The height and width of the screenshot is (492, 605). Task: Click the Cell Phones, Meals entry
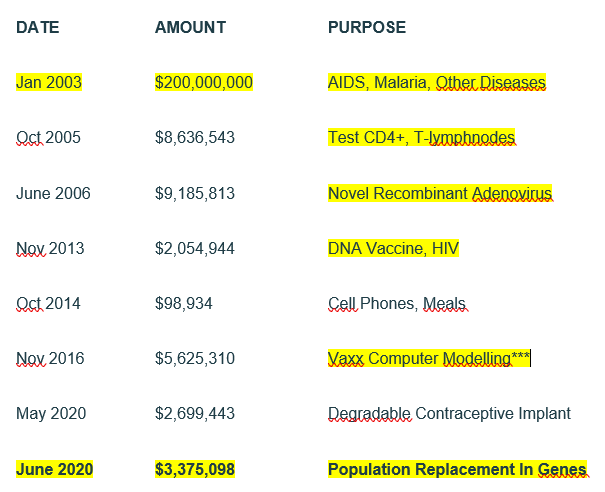click(397, 303)
